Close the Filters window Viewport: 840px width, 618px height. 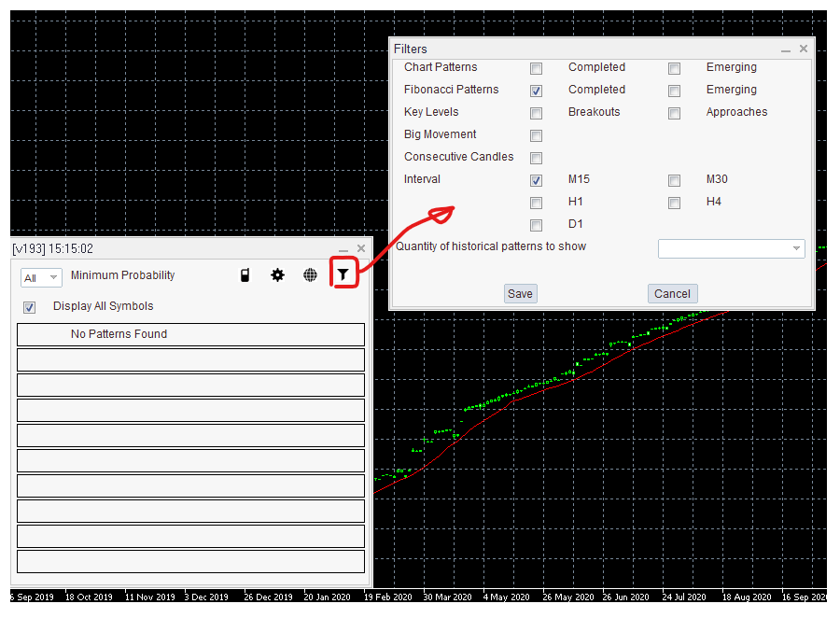pyautogui.click(x=804, y=49)
